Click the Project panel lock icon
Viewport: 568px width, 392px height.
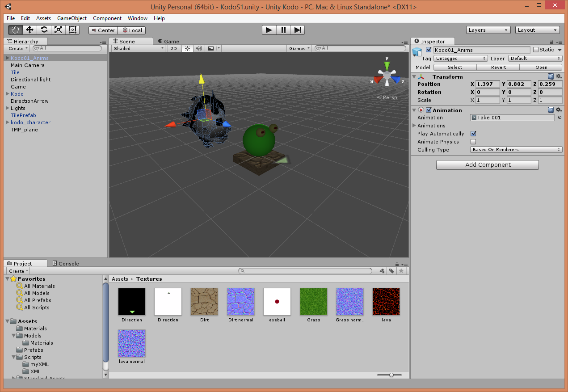tap(397, 264)
